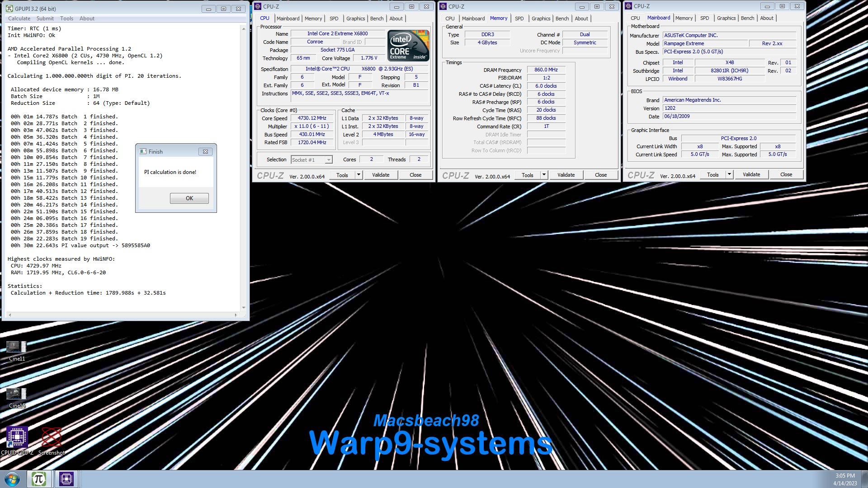Show desktop via taskbar corner button
This screenshot has width=868, height=488.
(x=864, y=479)
